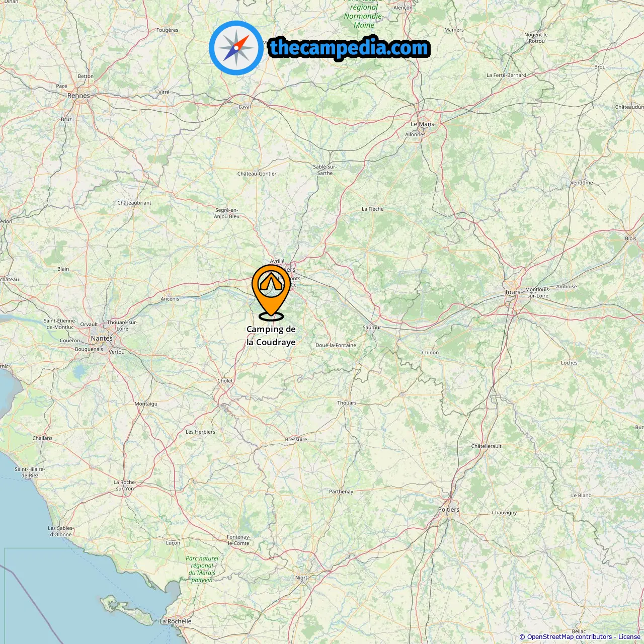Viewport: 644px width, 644px height.
Task: Click the Parc naturel régional du Marais poitevin label
Action: (x=202, y=569)
